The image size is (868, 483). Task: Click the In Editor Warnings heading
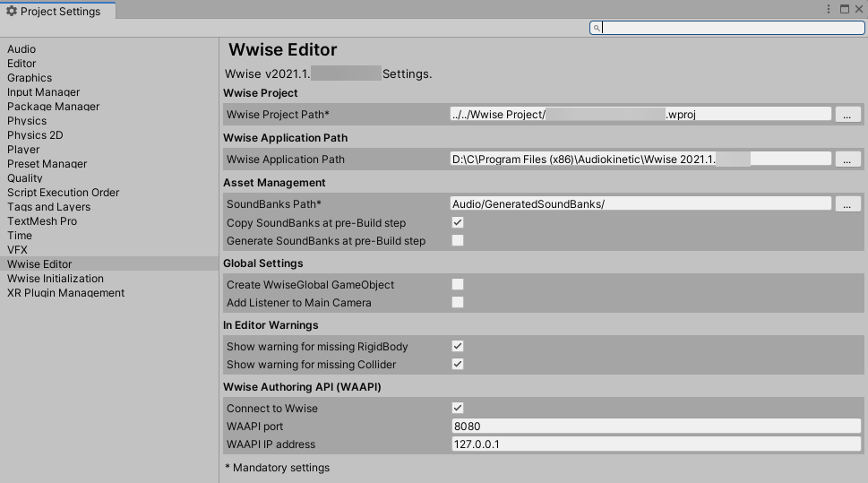(271, 325)
